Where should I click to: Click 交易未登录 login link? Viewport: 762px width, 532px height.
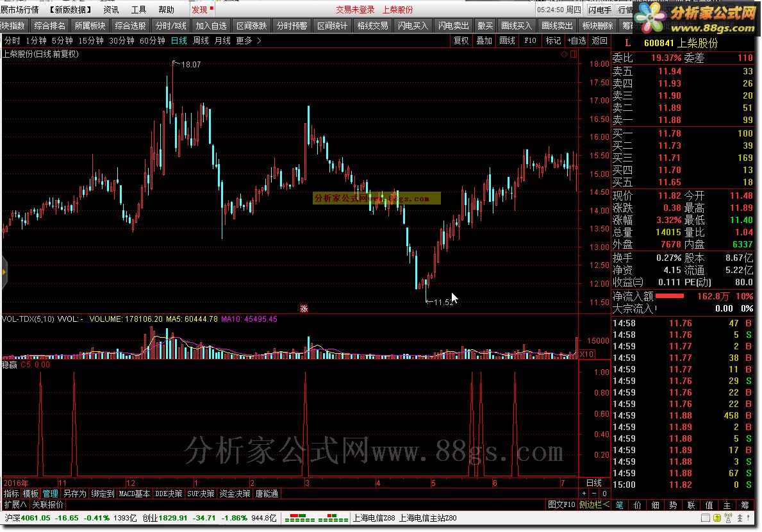click(355, 10)
